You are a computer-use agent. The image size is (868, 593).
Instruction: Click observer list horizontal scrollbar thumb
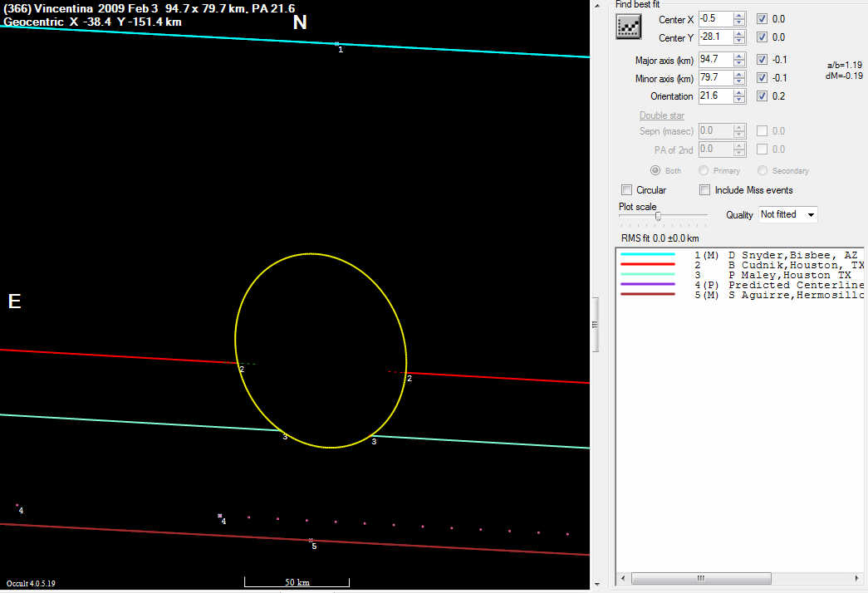[701, 579]
